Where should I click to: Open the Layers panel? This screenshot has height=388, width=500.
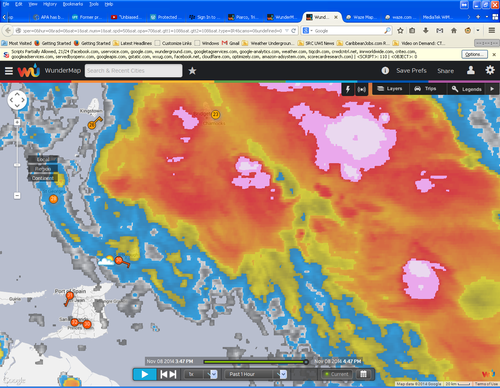[390, 89]
